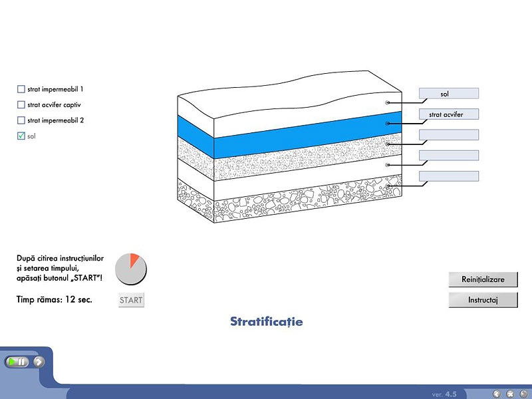Click the next arrow beside play/pause
The width and height of the screenshot is (532, 399).
pyautogui.click(x=39, y=362)
